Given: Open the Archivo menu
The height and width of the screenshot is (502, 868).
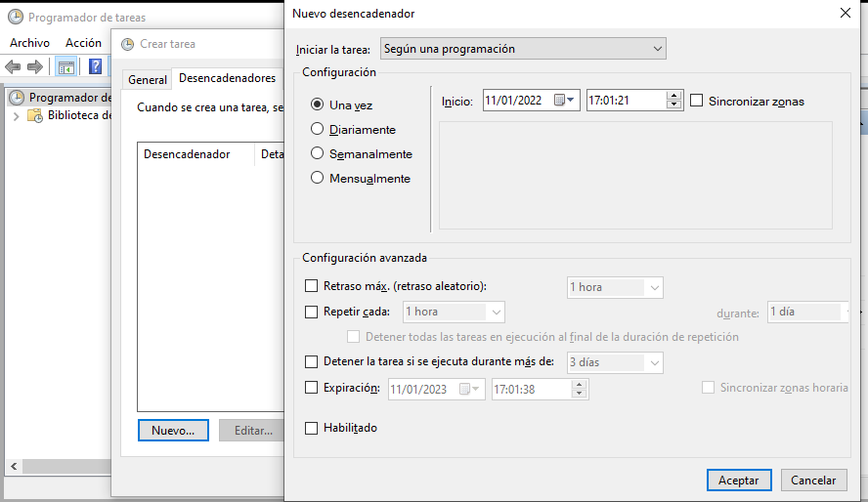Looking at the screenshot, I should click(x=29, y=43).
